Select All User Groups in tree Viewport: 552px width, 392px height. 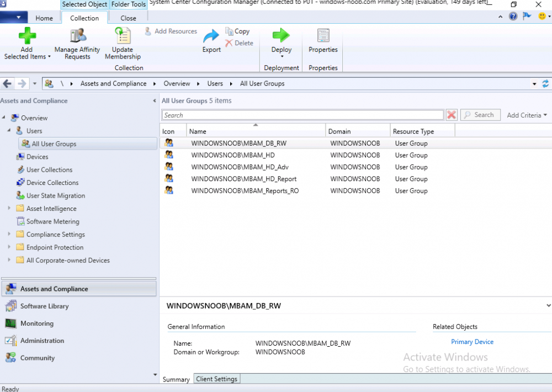click(87, 144)
